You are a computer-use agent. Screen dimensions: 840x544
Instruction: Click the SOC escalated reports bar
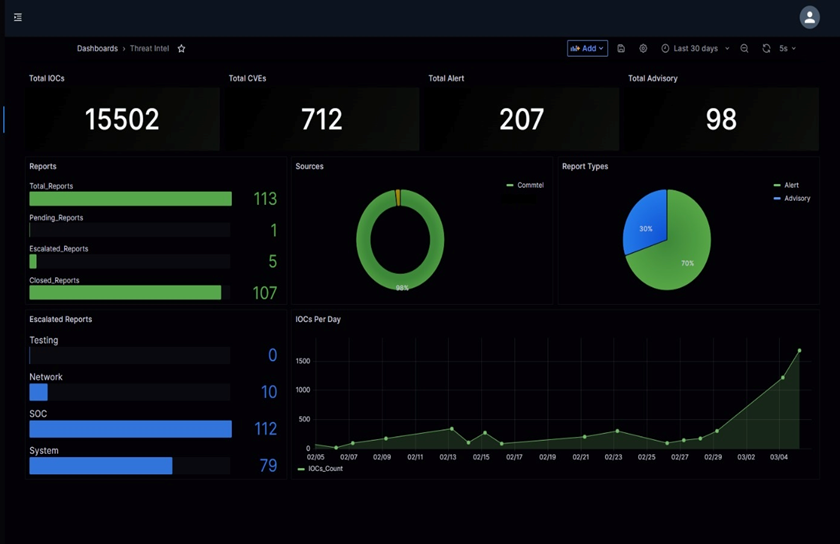(130, 429)
